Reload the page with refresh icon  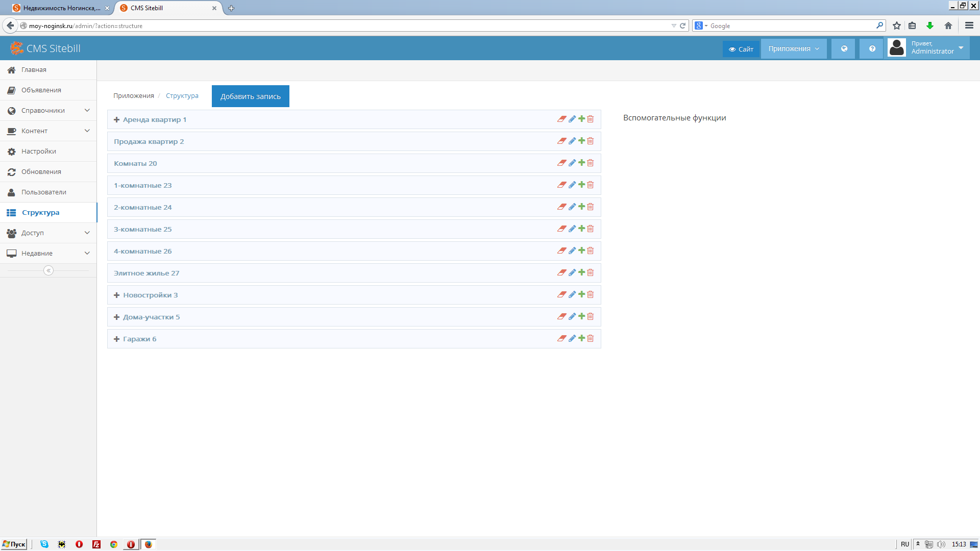[x=682, y=26]
